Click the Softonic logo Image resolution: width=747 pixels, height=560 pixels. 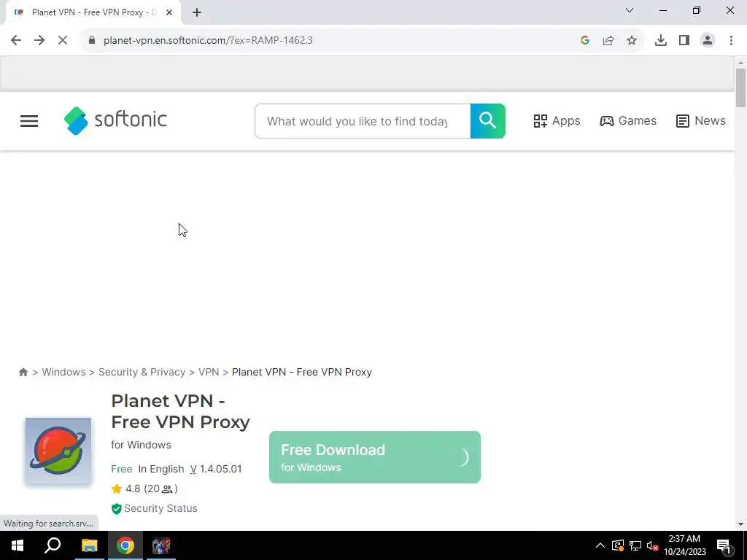click(115, 120)
